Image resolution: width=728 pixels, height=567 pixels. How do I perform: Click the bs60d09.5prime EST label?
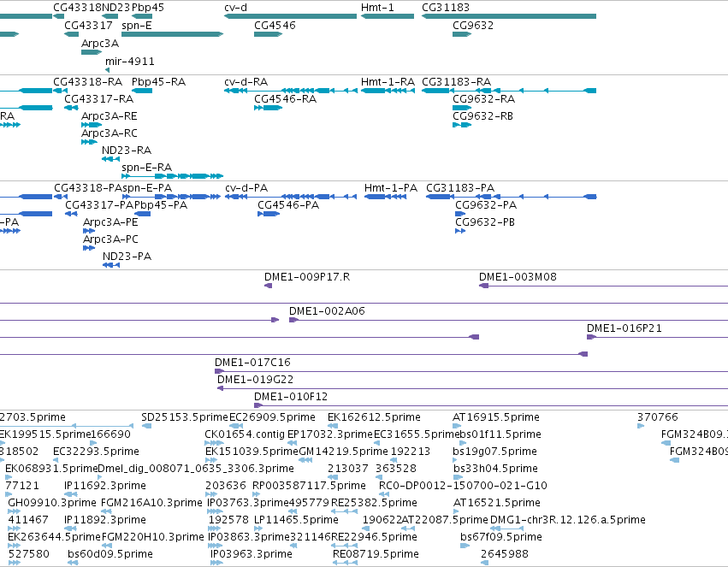pos(110,554)
